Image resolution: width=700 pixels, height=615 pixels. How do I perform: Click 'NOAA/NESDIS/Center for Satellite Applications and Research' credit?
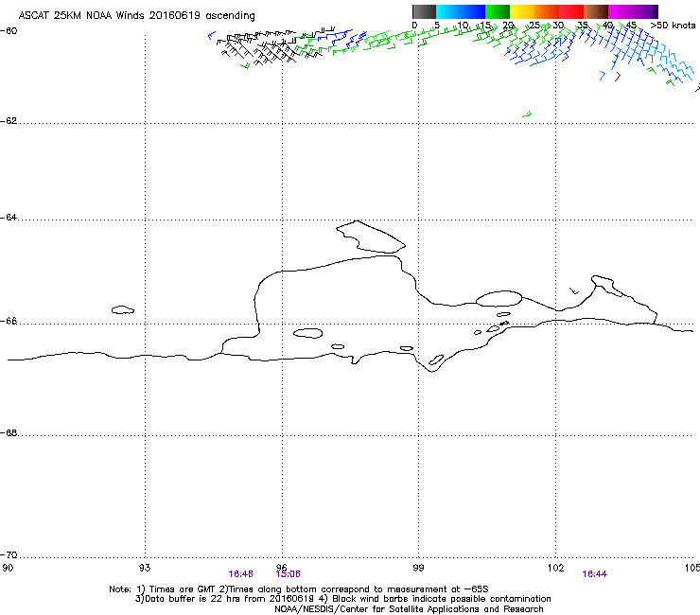tap(409, 609)
